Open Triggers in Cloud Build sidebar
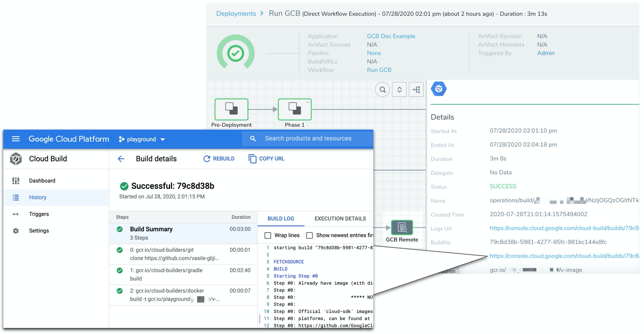The width and height of the screenshot is (644, 334). 56,214
